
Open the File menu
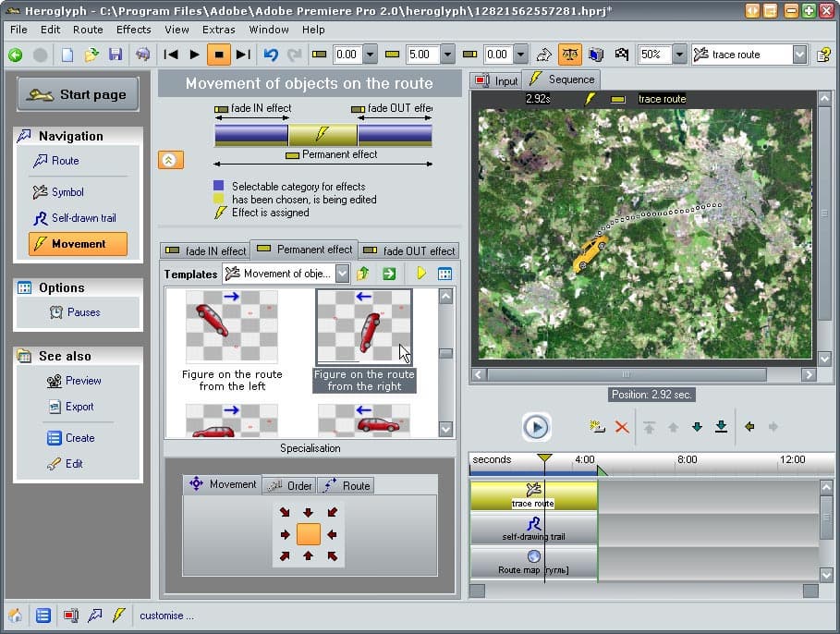point(18,30)
